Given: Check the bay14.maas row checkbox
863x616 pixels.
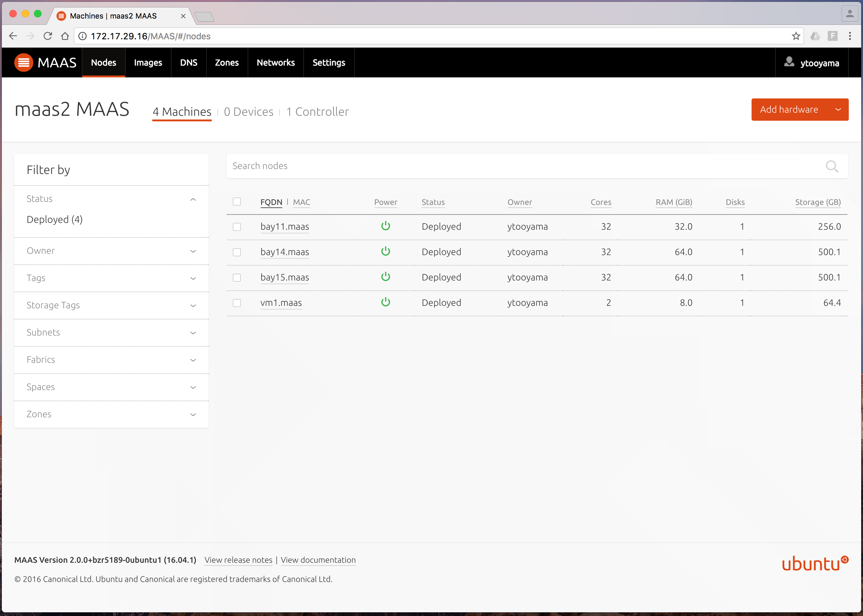Looking at the screenshot, I should [237, 252].
